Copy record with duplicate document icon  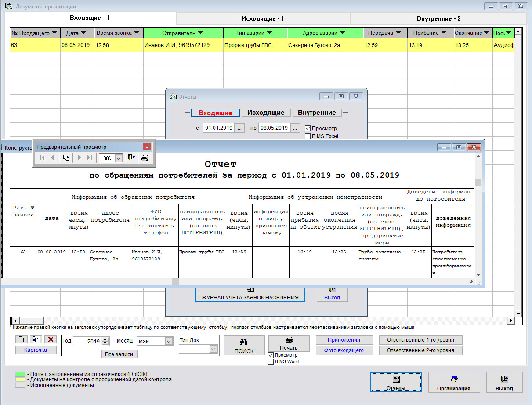point(36,339)
